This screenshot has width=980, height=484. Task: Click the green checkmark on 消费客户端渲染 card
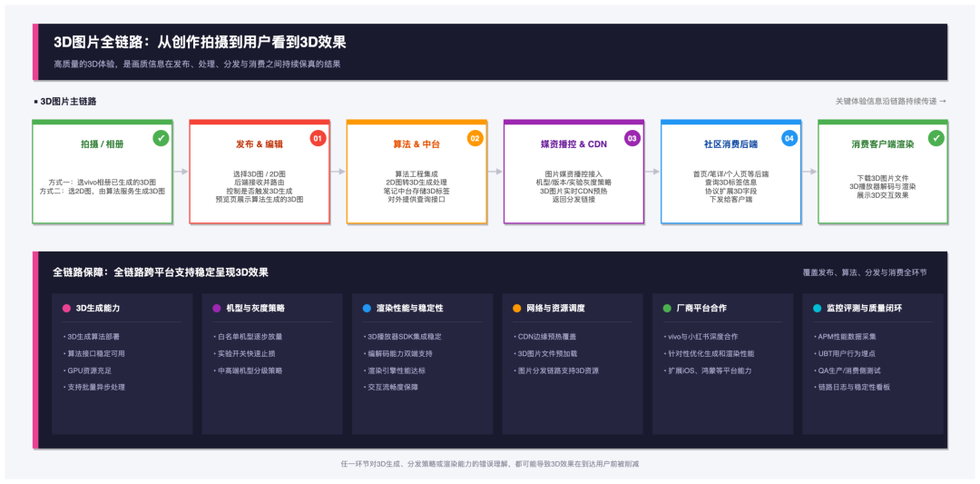(936, 137)
